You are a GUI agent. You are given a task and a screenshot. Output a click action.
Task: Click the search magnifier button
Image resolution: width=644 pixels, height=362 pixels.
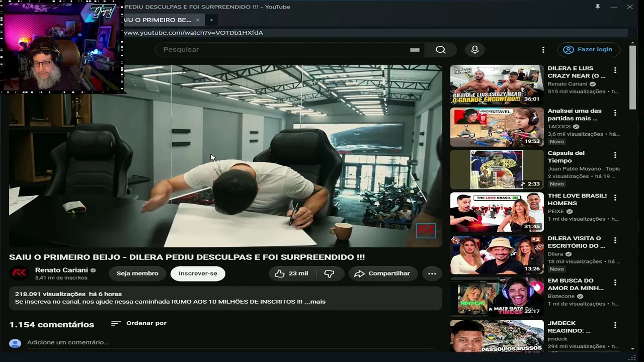click(441, 49)
